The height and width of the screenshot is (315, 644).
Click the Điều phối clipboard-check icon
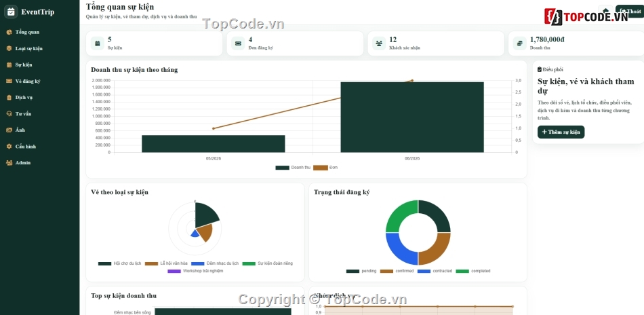[540, 69]
